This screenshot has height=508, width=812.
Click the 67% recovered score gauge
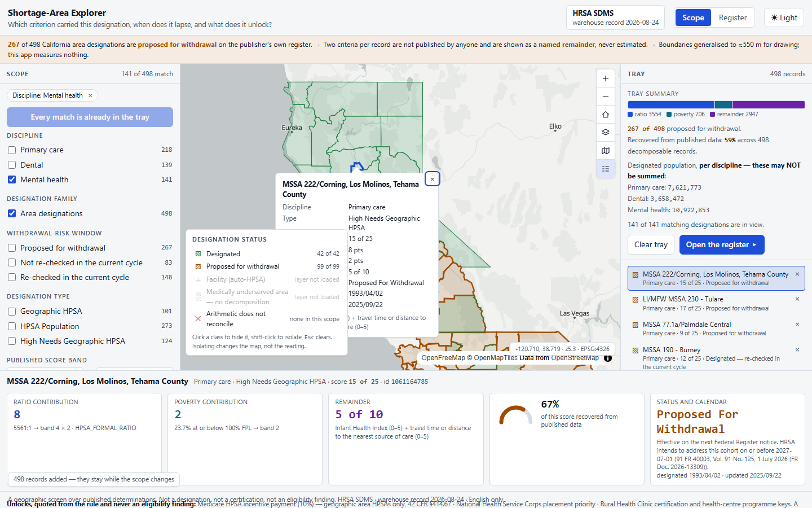click(x=515, y=415)
